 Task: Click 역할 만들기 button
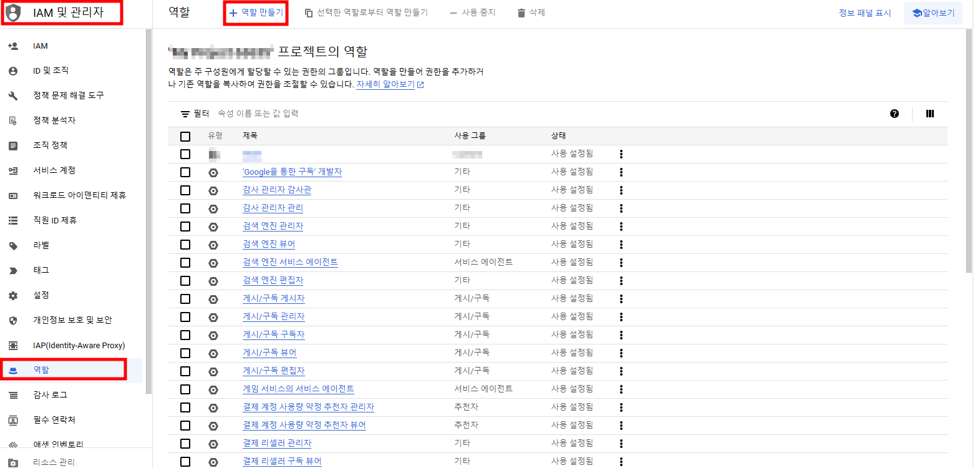coord(256,12)
